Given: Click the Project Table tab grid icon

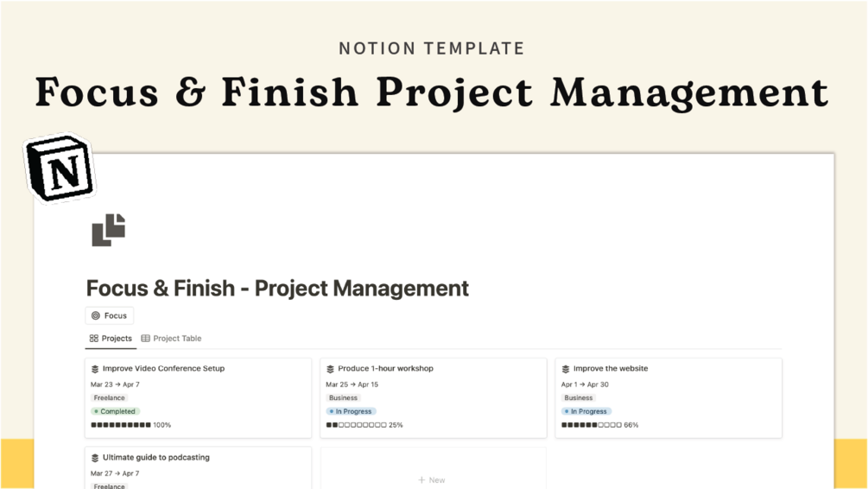Looking at the screenshot, I should coord(145,339).
